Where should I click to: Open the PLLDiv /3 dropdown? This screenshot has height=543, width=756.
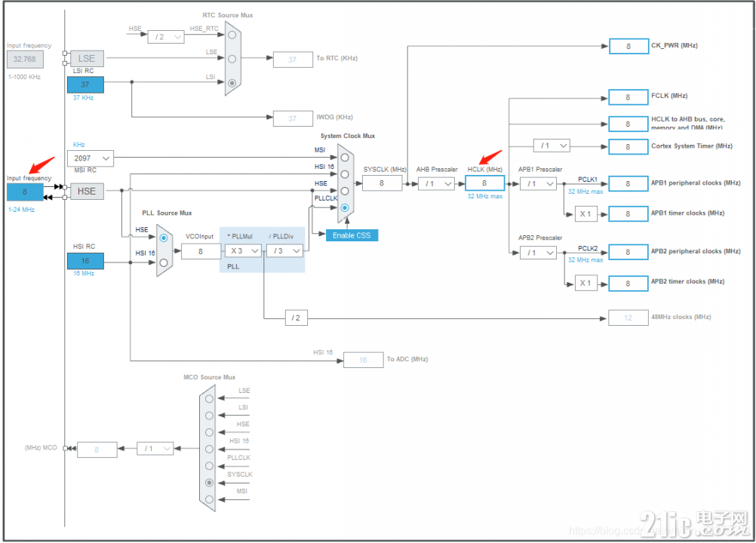(x=284, y=251)
